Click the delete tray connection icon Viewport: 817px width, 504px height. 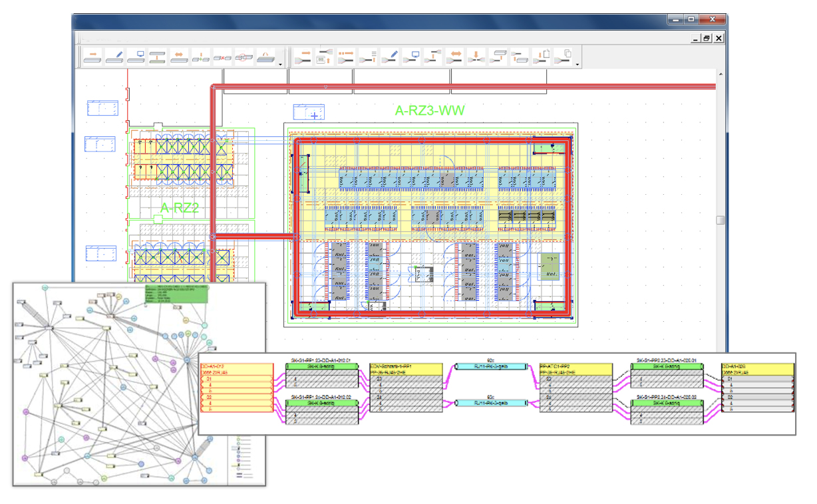coord(222,57)
